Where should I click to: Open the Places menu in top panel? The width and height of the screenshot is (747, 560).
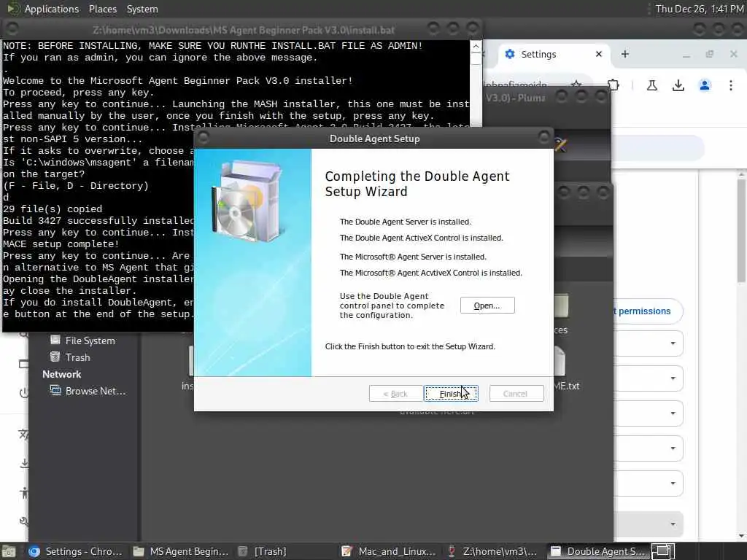coord(102,9)
